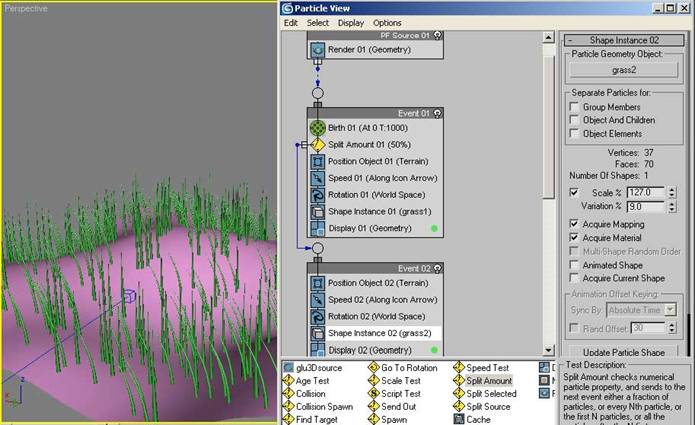Open the Display menu
This screenshot has height=425, width=695.
tap(350, 23)
